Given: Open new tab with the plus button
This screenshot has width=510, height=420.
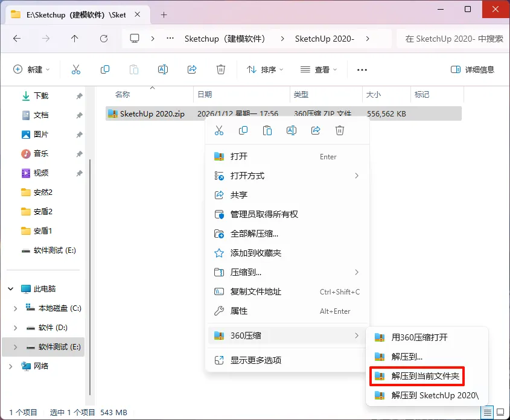Looking at the screenshot, I should [164, 15].
